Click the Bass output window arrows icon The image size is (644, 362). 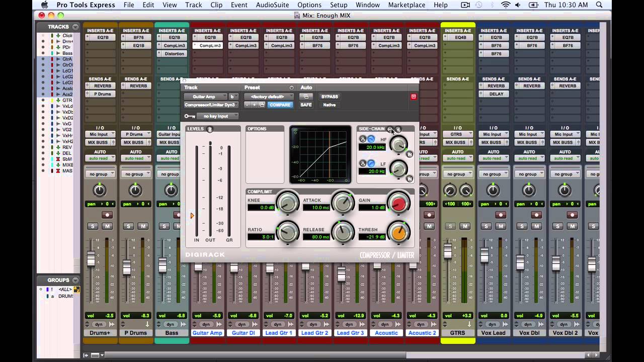pyautogui.click(x=183, y=324)
